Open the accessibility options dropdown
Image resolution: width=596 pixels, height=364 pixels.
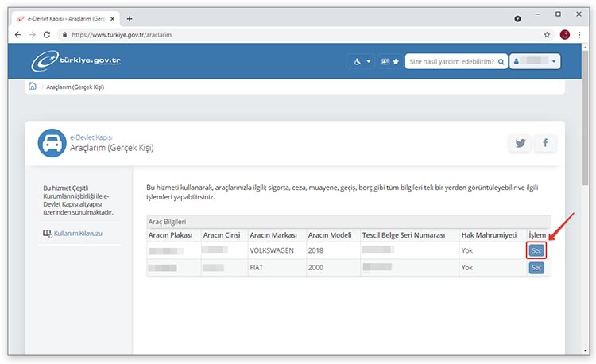(x=360, y=61)
